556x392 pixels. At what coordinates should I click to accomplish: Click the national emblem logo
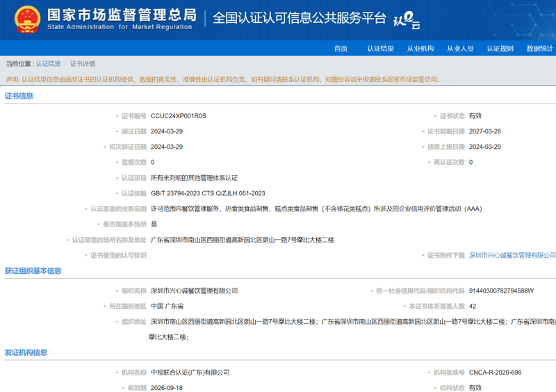(28, 19)
